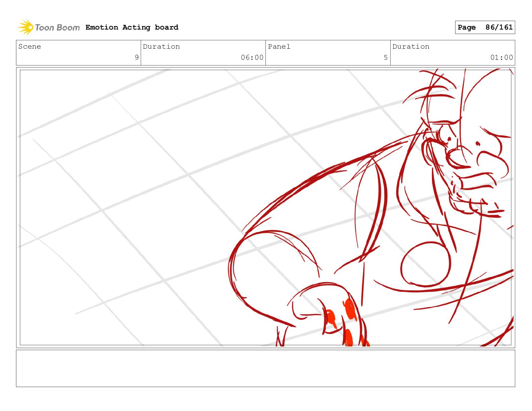Viewport: 532px width, 411px height.
Task: Click the empty notes box below the panel
Action: tap(266, 368)
